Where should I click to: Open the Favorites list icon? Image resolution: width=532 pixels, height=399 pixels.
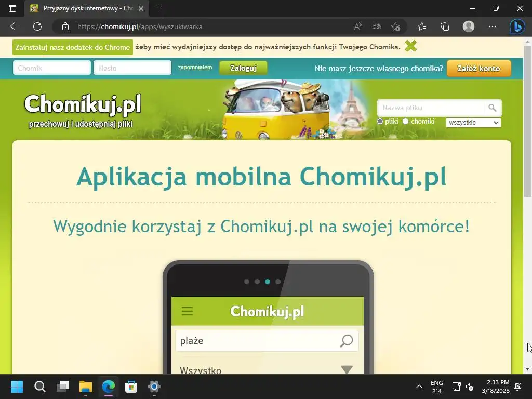[x=422, y=26]
